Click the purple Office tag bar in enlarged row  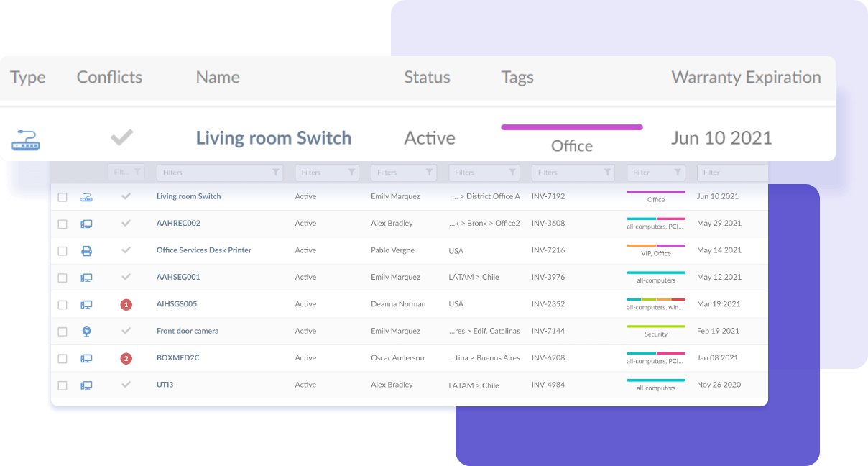point(571,127)
